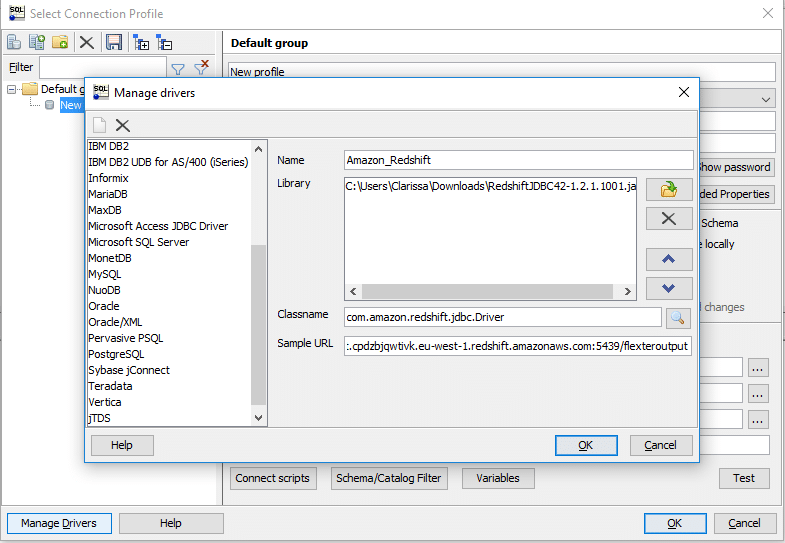Test the connection profile
The image size is (785, 543).
(x=744, y=478)
